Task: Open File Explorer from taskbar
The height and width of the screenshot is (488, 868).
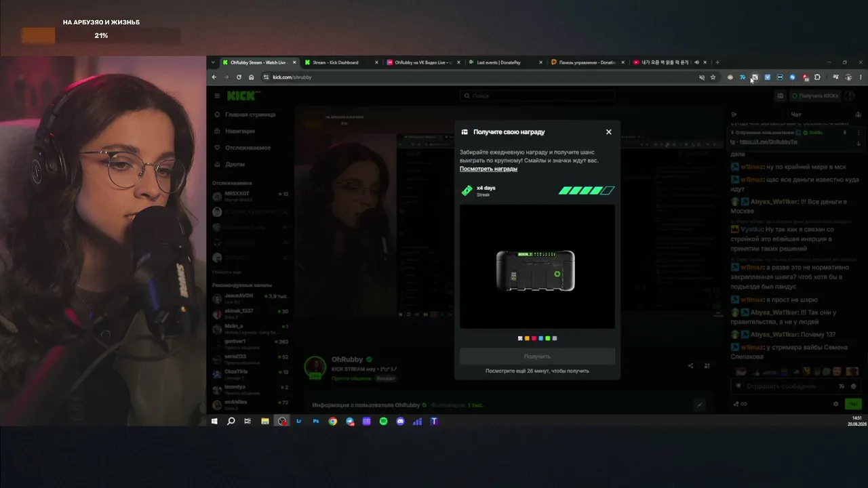Action: (265, 421)
